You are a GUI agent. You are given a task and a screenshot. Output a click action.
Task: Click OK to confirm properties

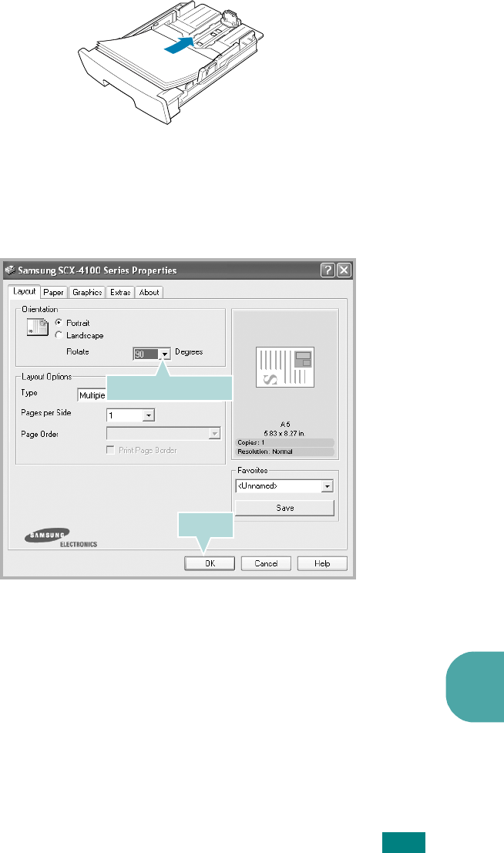pyautogui.click(x=210, y=563)
